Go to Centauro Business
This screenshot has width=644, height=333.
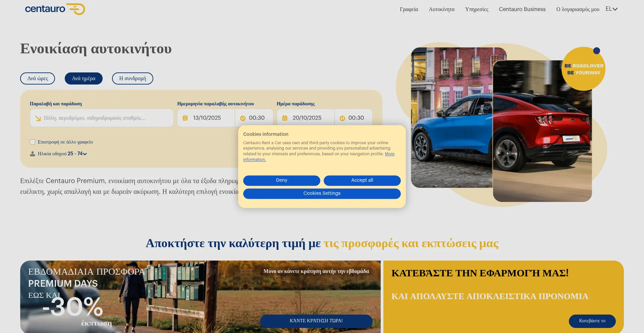click(x=522, y=9)
